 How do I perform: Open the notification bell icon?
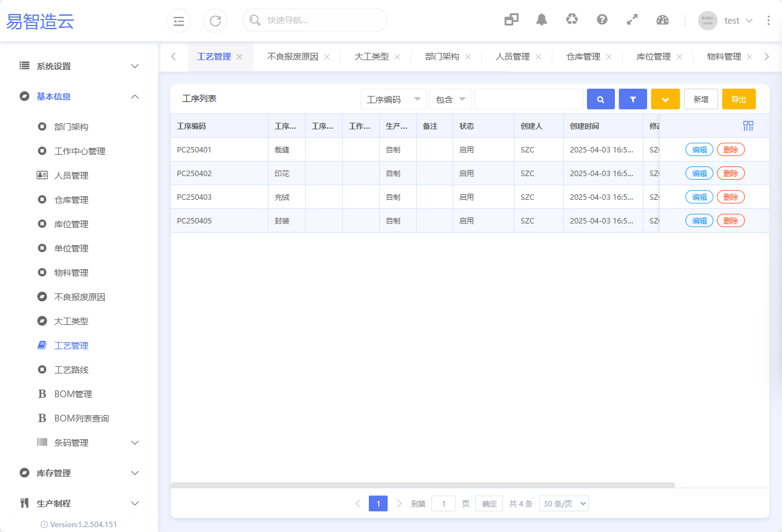pos(541,20)
